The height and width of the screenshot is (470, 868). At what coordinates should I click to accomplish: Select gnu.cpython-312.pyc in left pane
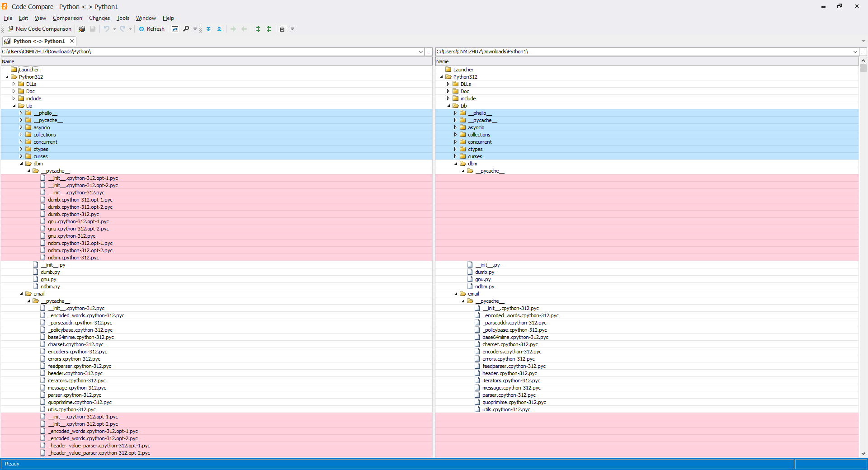(x=71, y=236)
